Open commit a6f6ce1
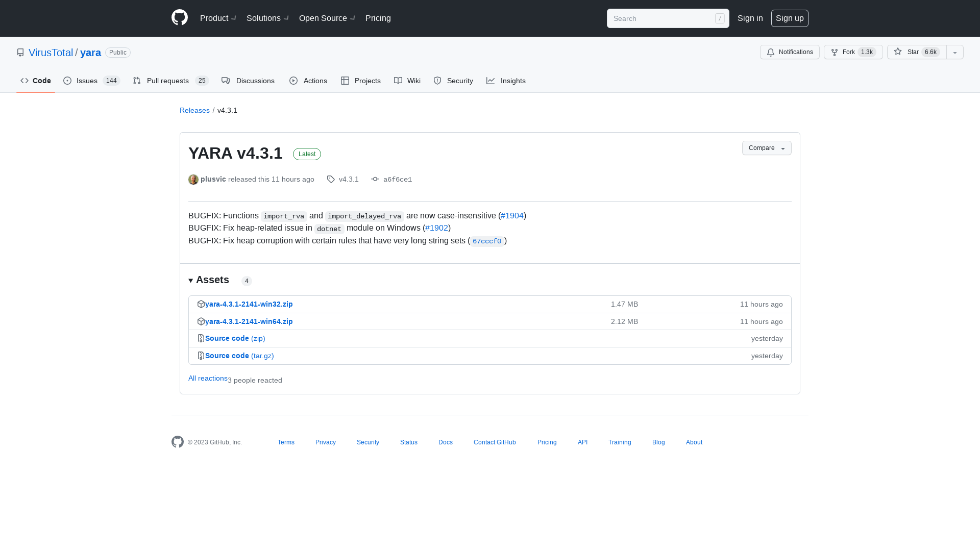The height and width of the screenshot is (551, 980). click(x=398, y=180)
